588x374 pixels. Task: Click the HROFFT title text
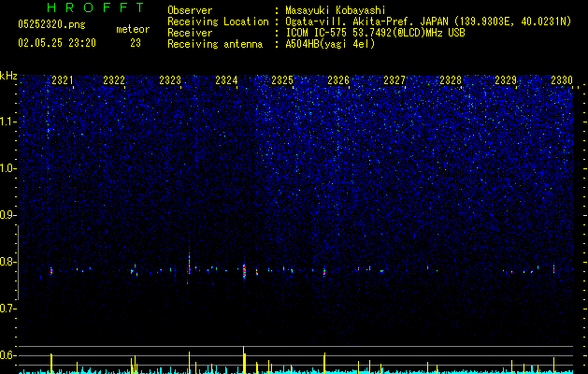[x=96, y=7]
